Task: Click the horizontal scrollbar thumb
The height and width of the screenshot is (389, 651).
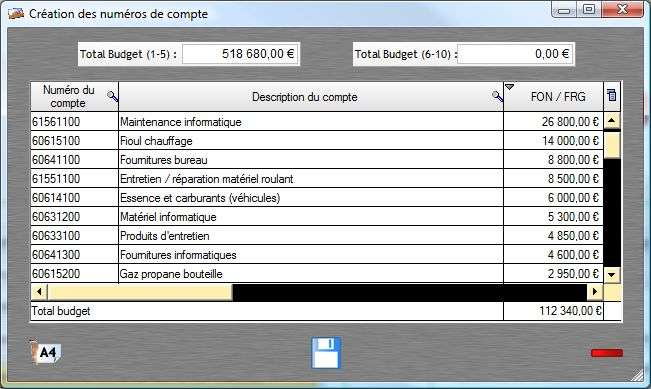Action: (140, 292)
